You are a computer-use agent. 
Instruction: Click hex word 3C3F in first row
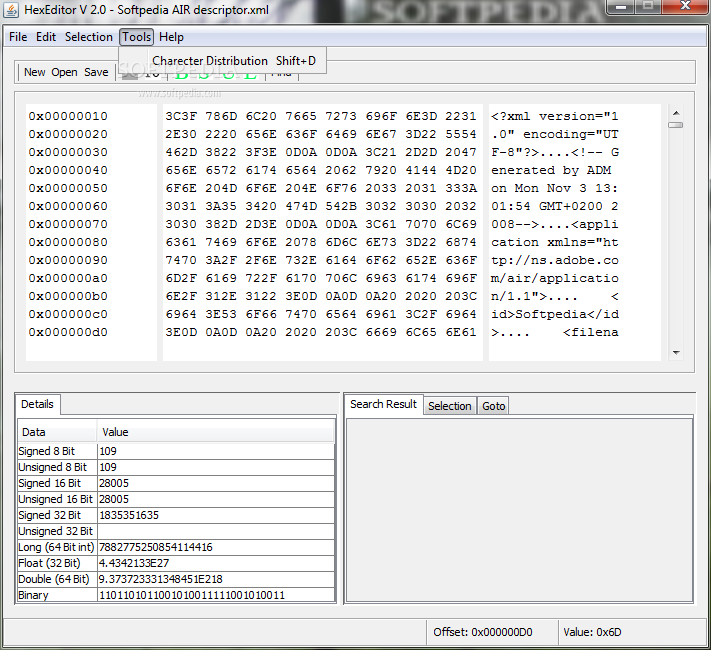click(x=181, y=116)
